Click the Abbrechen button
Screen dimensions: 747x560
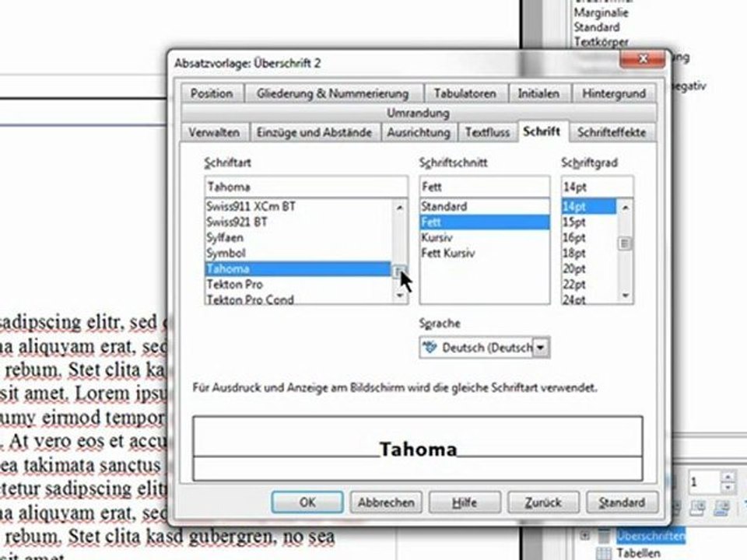click(x=386, y=502)
